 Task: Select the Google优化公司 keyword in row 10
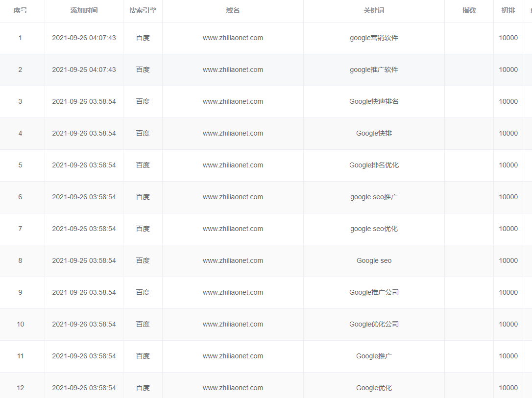[x=374, y=324]
